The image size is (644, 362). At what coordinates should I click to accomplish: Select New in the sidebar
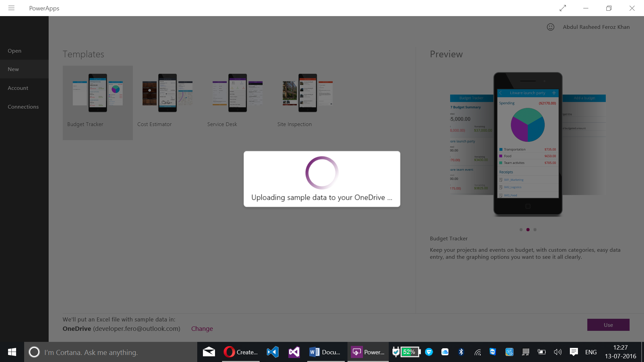click(24, 69)
